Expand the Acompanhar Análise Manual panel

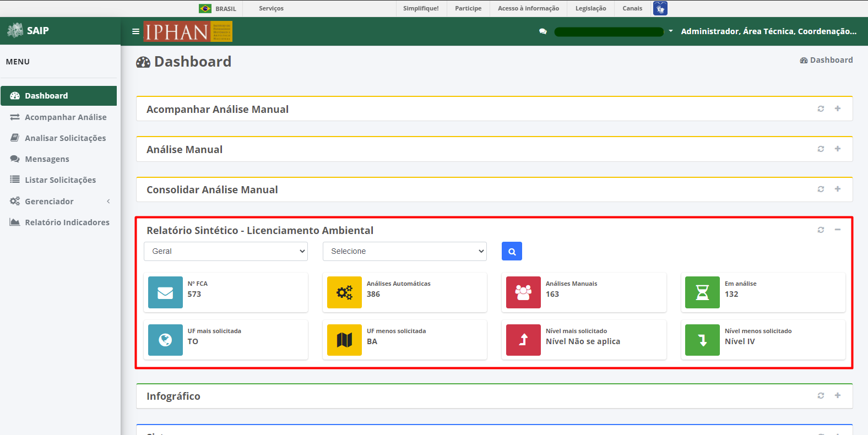[838, 108]
